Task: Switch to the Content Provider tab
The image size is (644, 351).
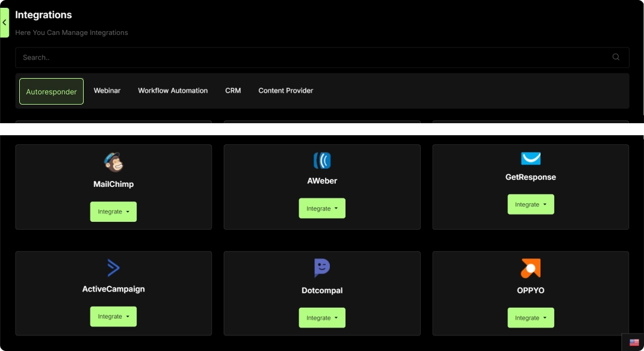Action: point(286,91)
